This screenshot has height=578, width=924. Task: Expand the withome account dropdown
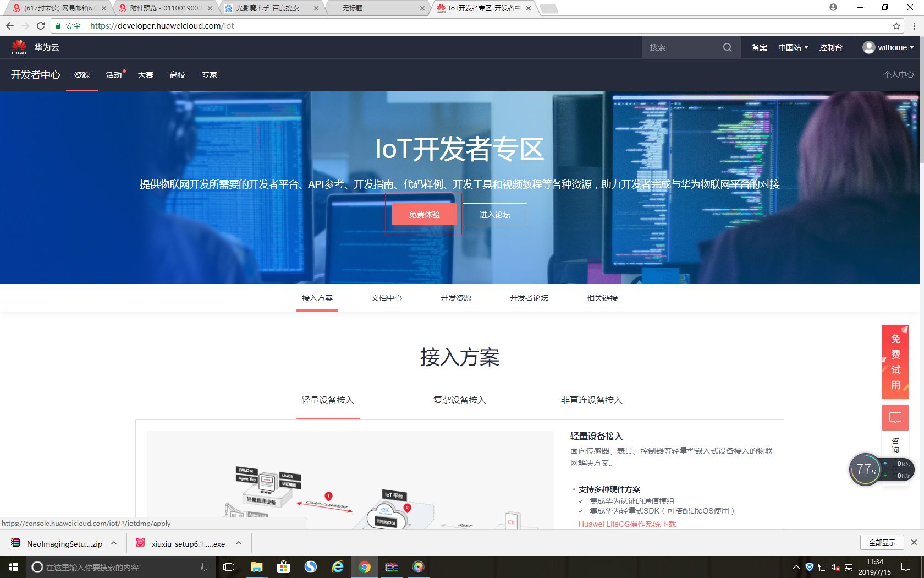[912, 47]
